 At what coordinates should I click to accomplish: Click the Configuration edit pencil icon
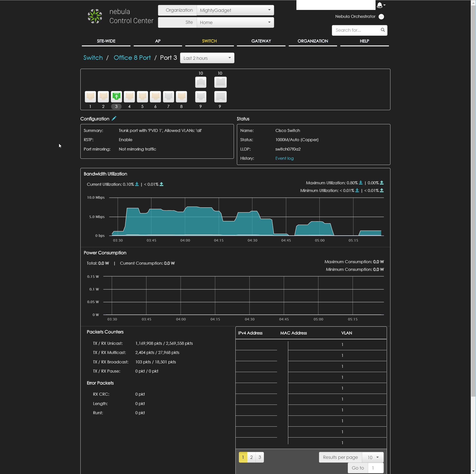(114, 119)
